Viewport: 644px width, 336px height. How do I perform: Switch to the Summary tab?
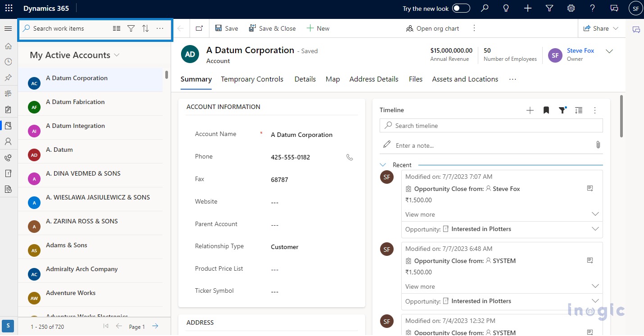pos(196,79)
